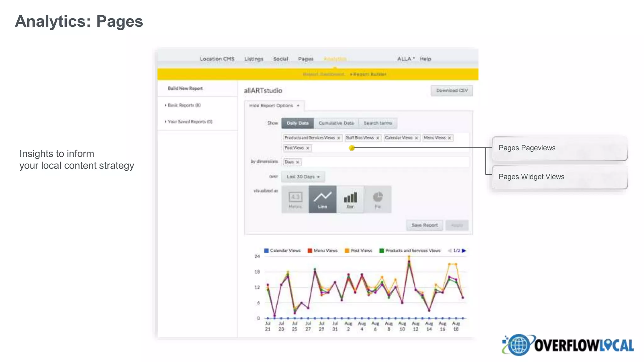The image size is (644, 362).
Task: Remove the Days dimension tag
Action: pyautogui.click(x=297, y=162)
